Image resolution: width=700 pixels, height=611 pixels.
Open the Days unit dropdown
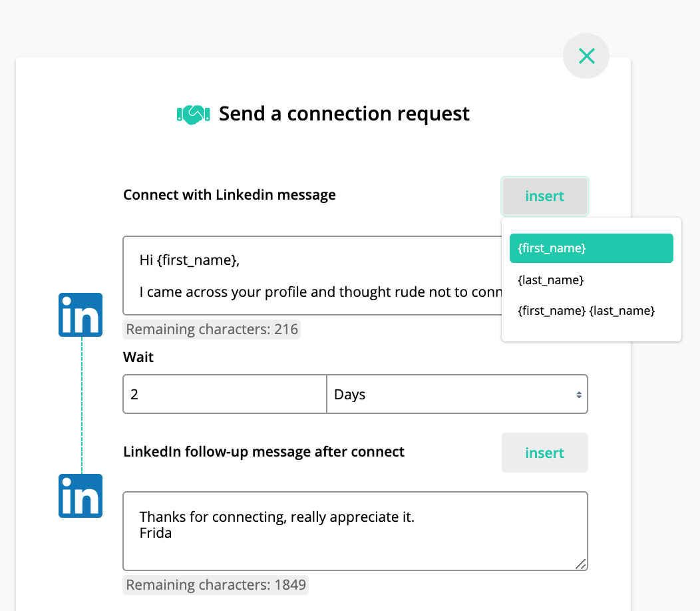pos(457,394)
